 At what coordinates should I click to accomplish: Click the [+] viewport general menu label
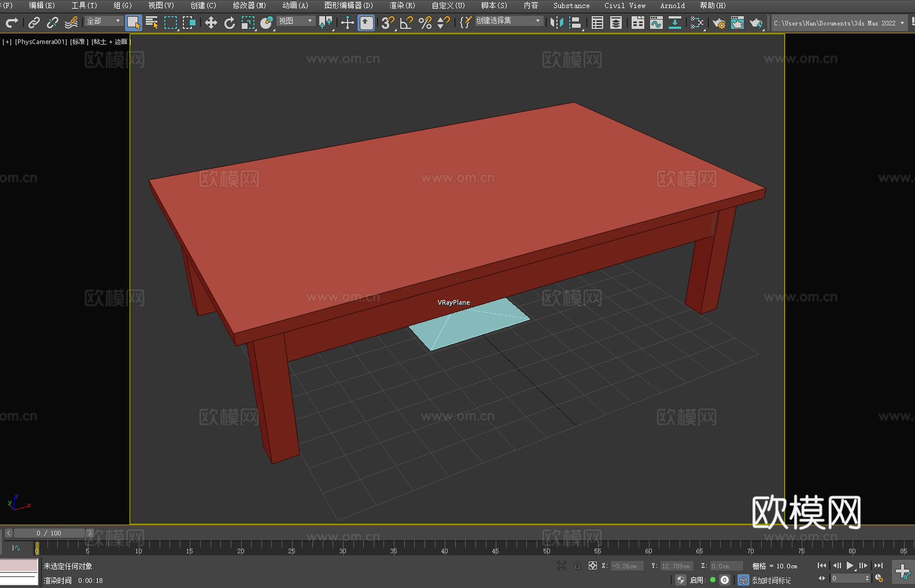pos(7,42)
